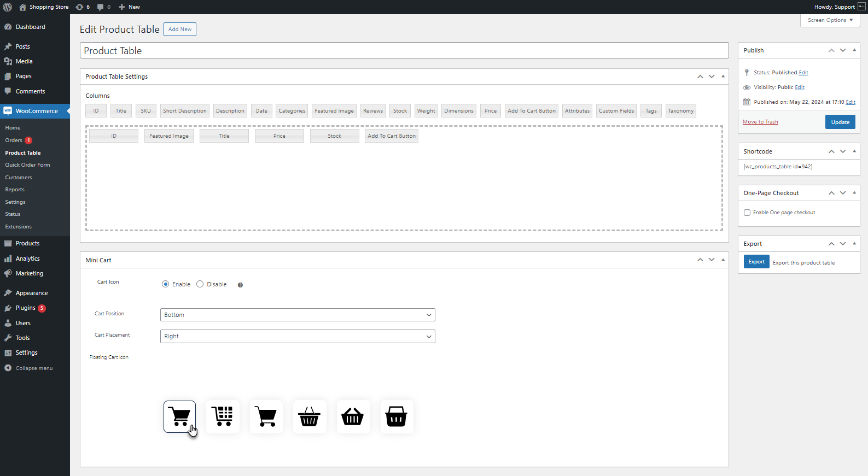Screen dimensions: 868x476
Task: Choose the solid rounded basket icon
Action: [353, 416]
